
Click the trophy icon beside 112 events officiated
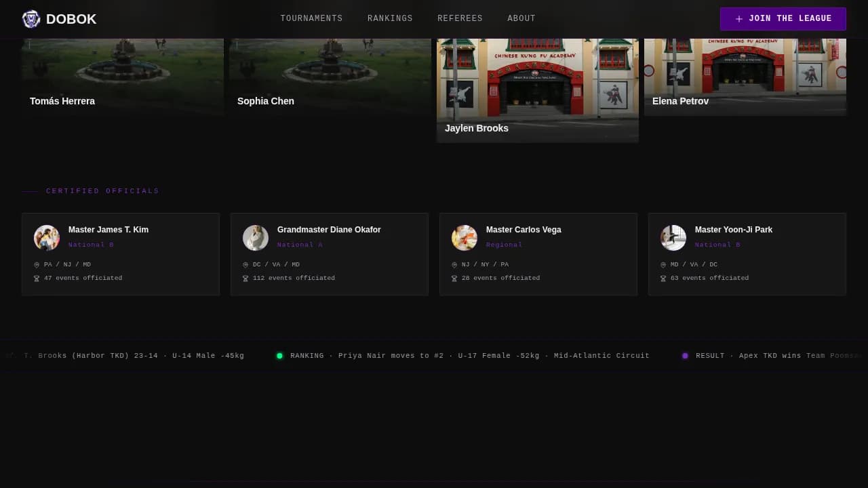pyautogui.click(x=245, y=279)
